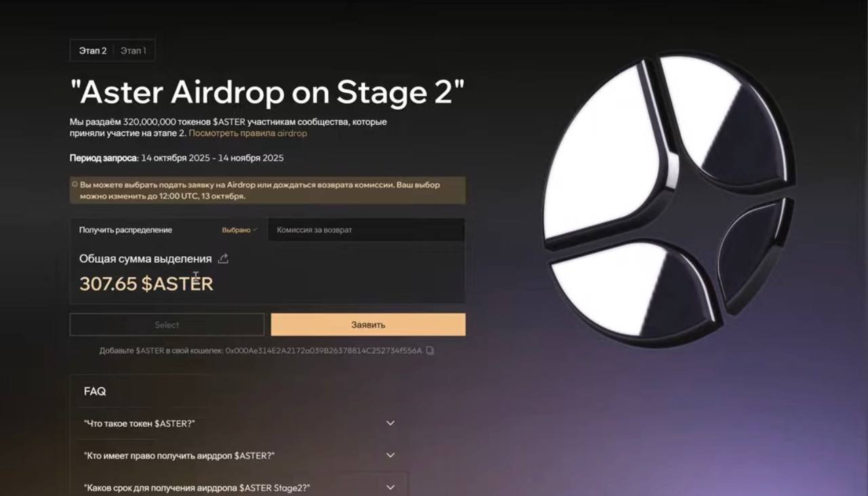Viewport: 868px width, 496px height.
Task: Click the share icon beside Общая сумма выделения
Action: [223, 259]
